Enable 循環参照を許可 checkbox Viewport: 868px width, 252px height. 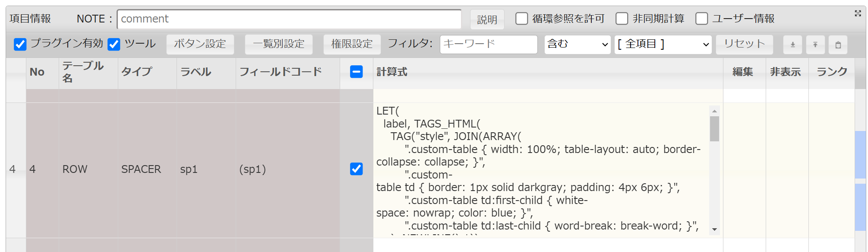[x=521, y=19]
